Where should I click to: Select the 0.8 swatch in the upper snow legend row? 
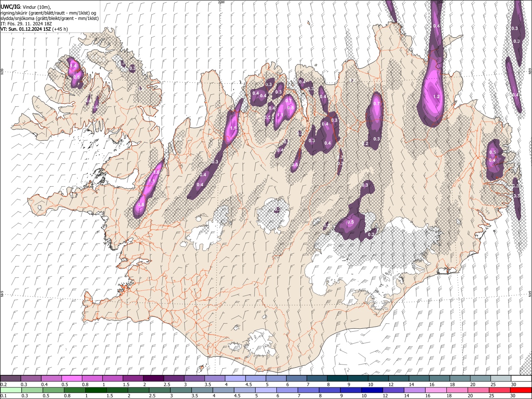tap(92, 379)
